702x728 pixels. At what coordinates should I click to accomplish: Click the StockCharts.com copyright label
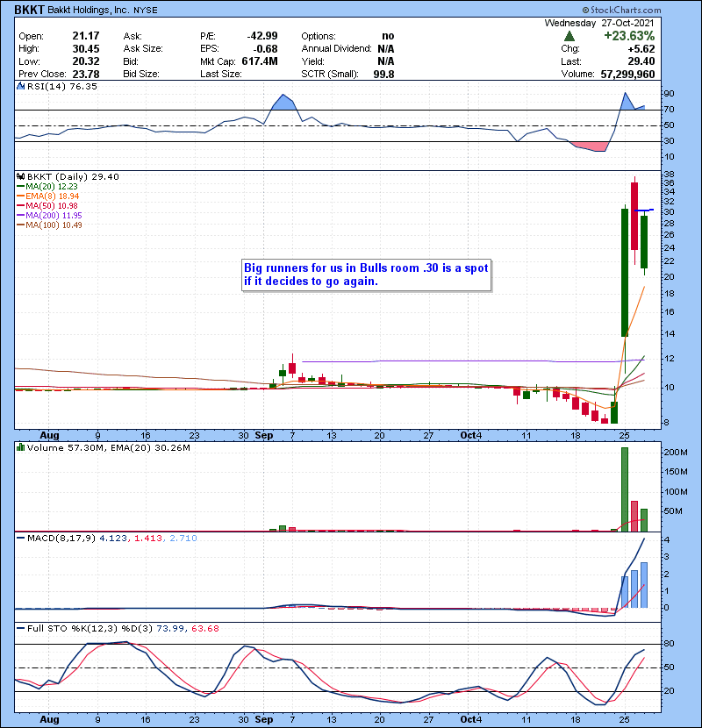[x=621, y=11]
